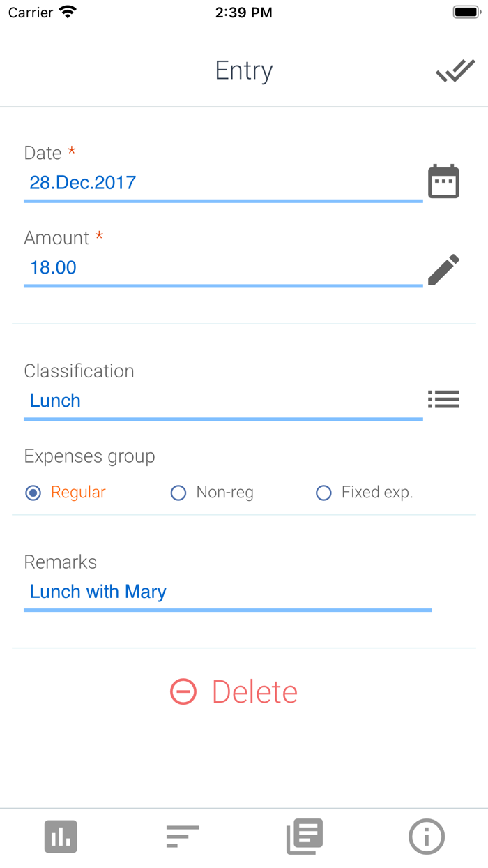Select the Non-reg expenses group

coord(178,493)
